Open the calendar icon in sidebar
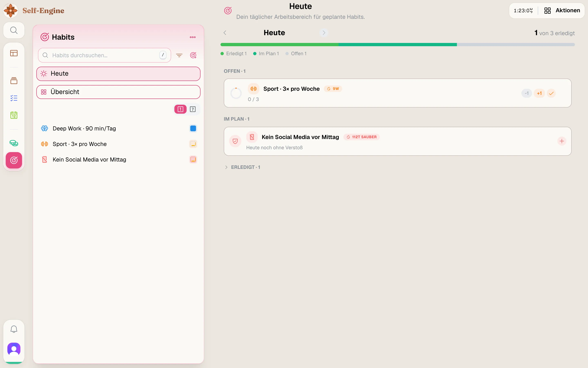The width and height of the screenshot is (588, 368). pos(14,115)
